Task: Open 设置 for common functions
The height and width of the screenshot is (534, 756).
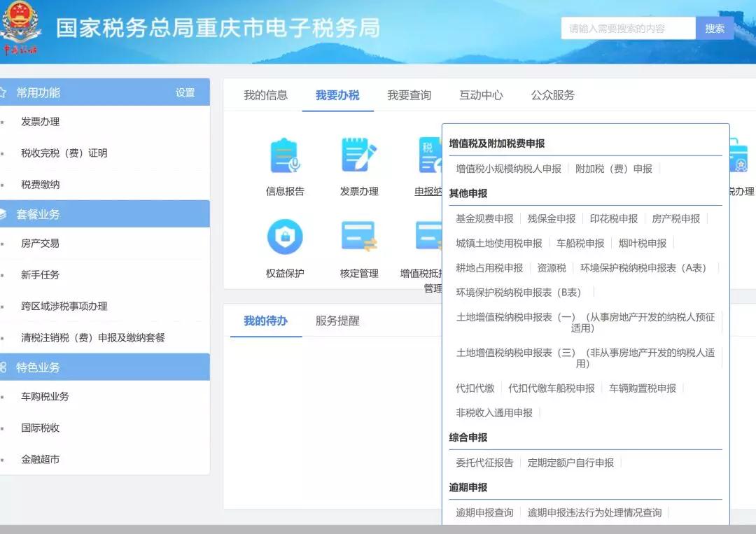Action: [185, 92]
